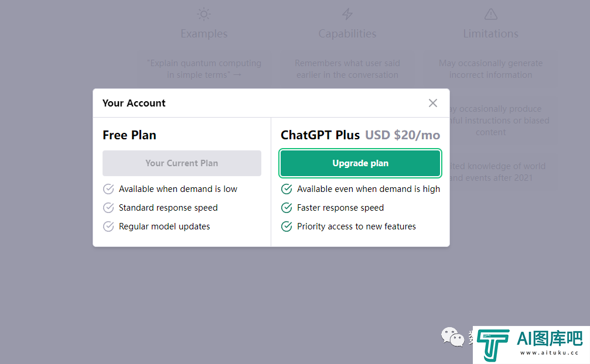Click the USD $20/mo price label
Viewport: 590px width, 364px height.
click(403, 135)
